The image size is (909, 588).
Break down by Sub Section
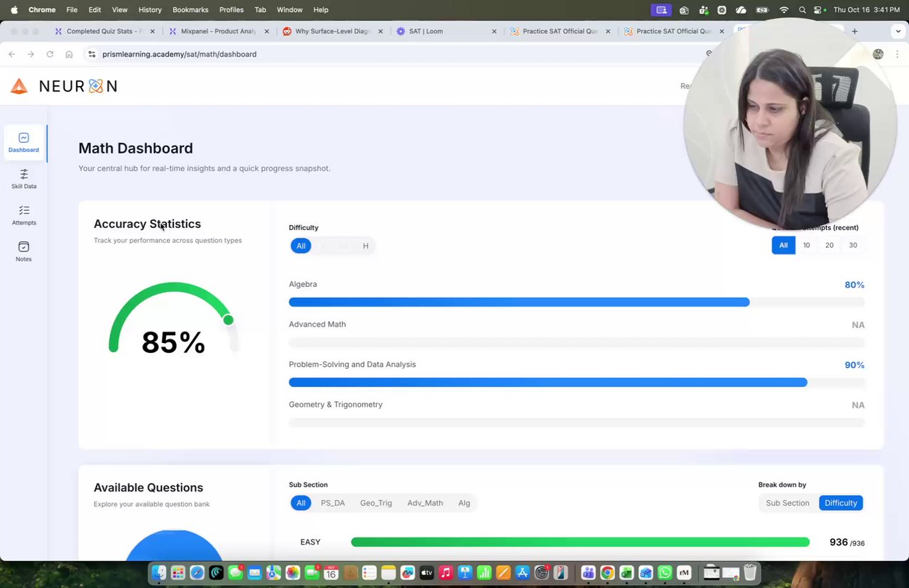(788, 503)
